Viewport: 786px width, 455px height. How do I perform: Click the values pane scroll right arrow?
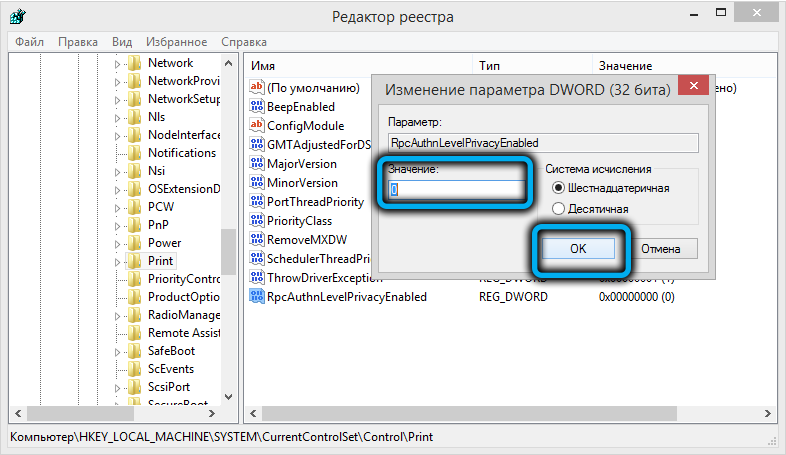pyautogui.click(x=767, y=413)
